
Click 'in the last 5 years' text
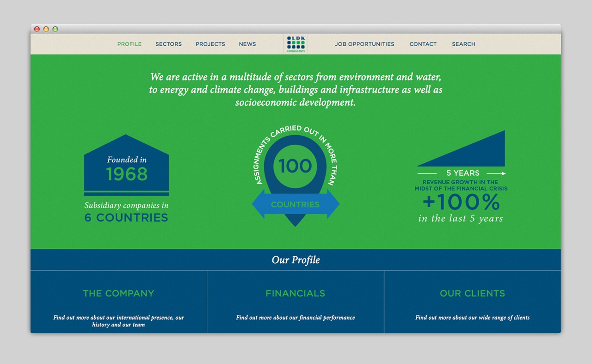[x=461, y=218]
